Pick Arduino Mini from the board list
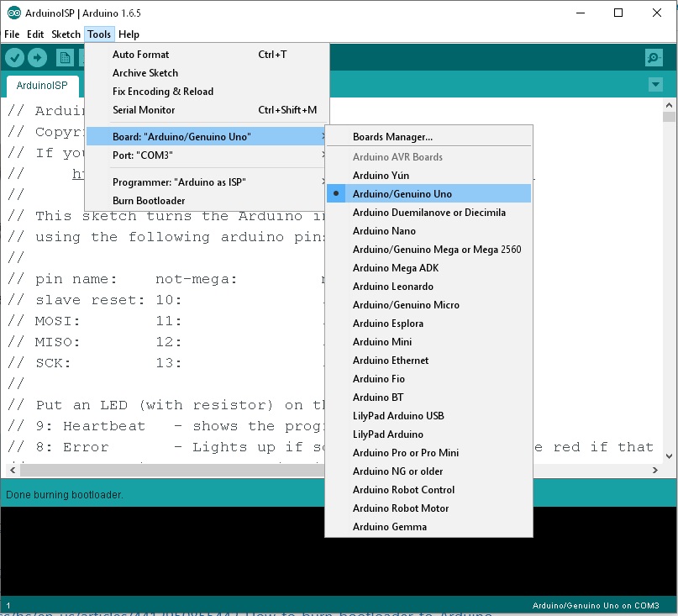The width and height of the screenshot is (678, 616). (x=428, y=342)
